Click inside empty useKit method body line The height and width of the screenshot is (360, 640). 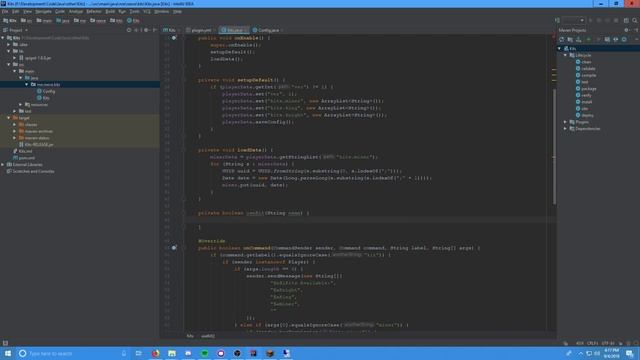click(367, 220)
